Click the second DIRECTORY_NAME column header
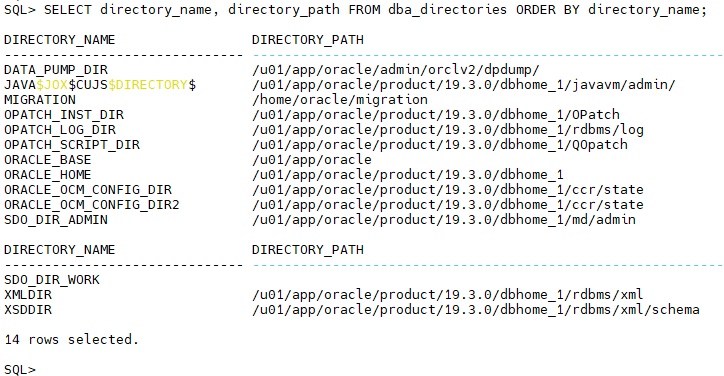The image size is (724, 376). [x=60, y=250]
